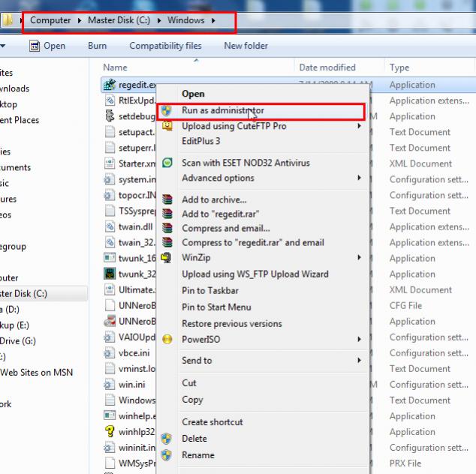The width and height of the screenshot is (476, 474).
Task: Select the Recent Places sidebar entry
Action: coord(20,120)
